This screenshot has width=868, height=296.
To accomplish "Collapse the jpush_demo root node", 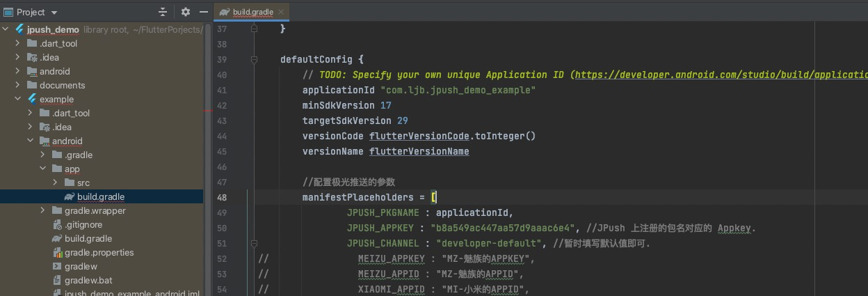I will point(6,29).
